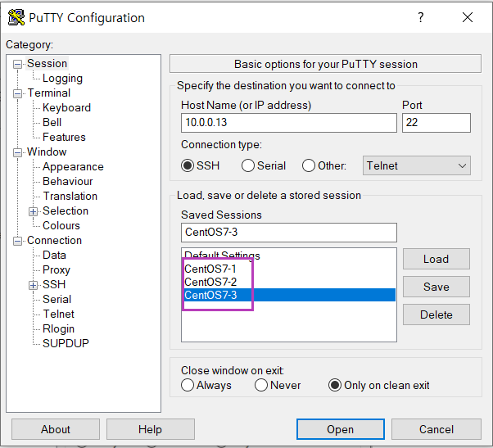Open the Connection category
Viewport: 493px width, 448px height.
pos(54,241)
